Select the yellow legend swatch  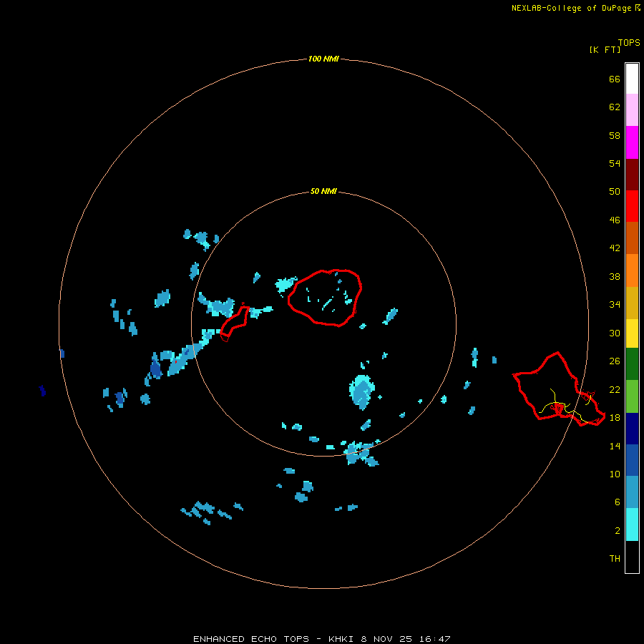(632, 333)
